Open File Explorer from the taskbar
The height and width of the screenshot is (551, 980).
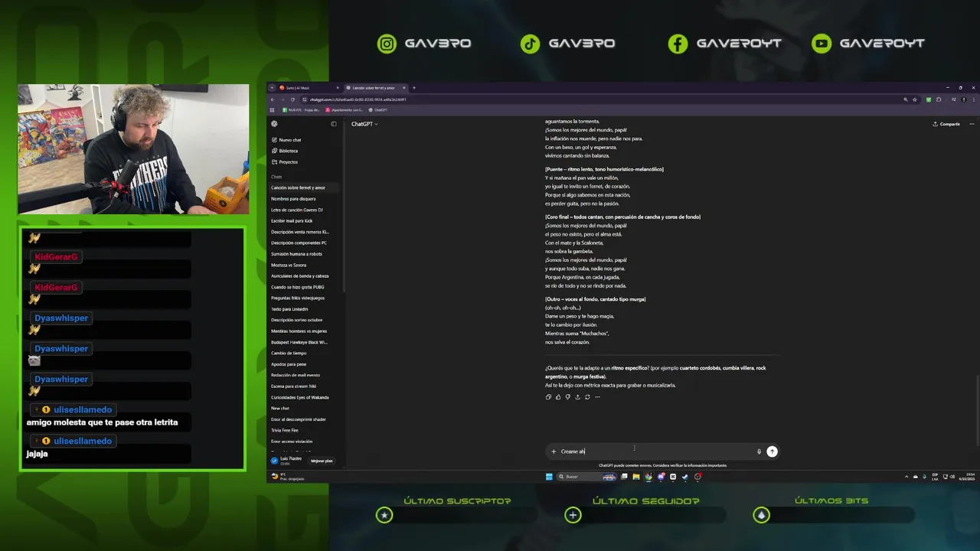636,477
